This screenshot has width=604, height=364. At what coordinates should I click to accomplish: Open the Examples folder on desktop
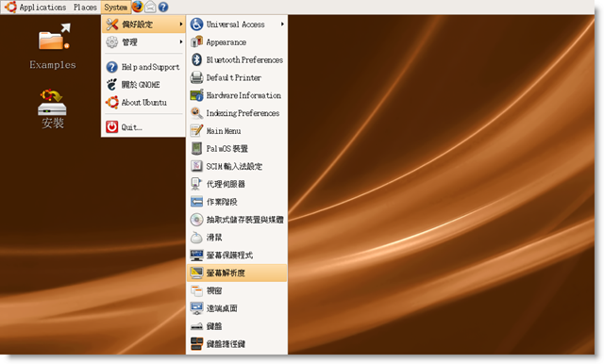53,47
